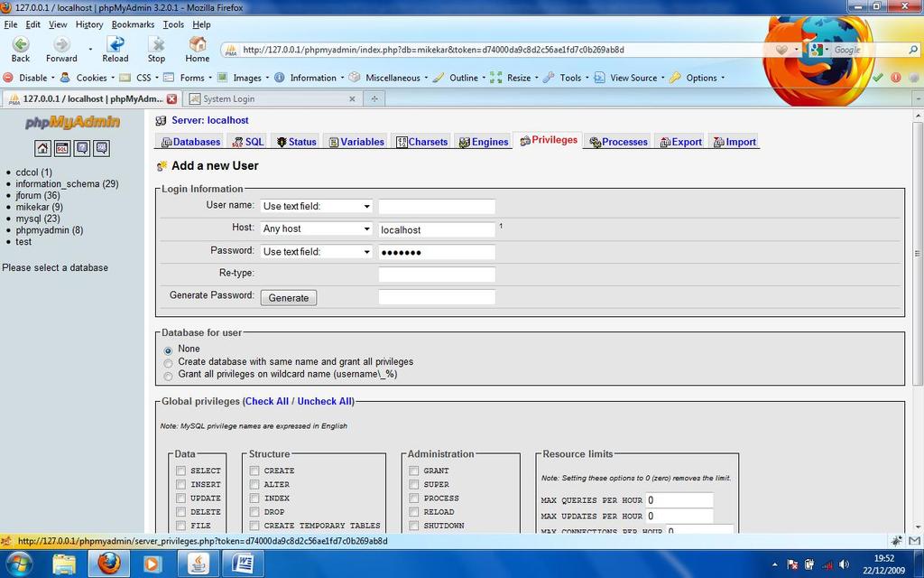
Task: Click the Forward navigation arrow
Action: [x=61, y=50]
